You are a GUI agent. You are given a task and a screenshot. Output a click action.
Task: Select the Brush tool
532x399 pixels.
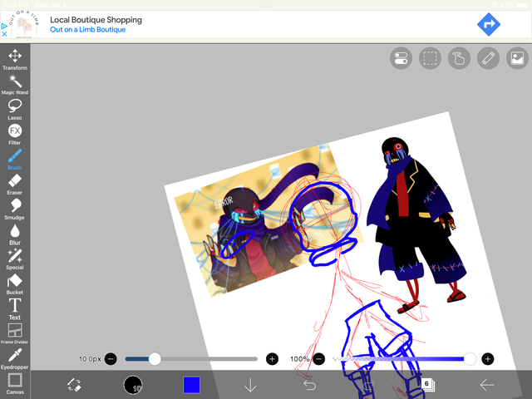[15, 160]
